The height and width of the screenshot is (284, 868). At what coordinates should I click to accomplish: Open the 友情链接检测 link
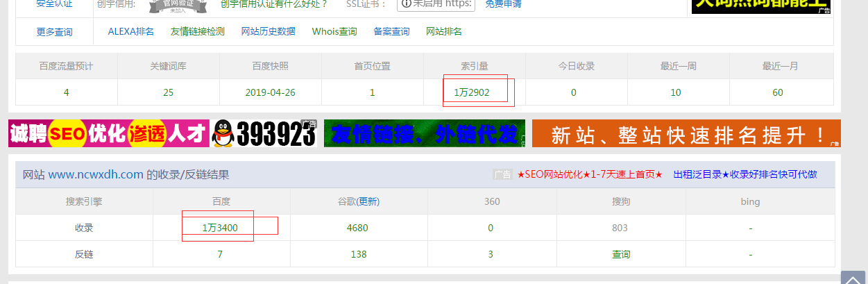click(x=198, y=31)
